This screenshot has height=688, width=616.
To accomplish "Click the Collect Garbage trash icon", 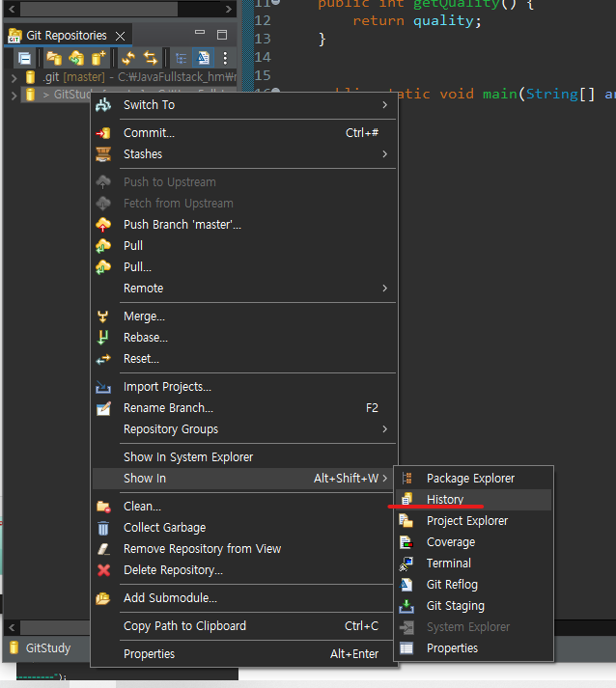I will coord(103,528).
